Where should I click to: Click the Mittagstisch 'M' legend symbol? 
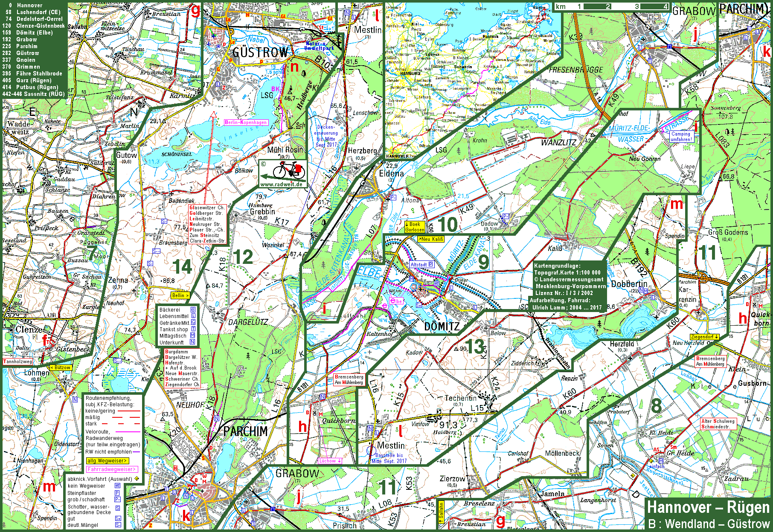pos(192,335)
